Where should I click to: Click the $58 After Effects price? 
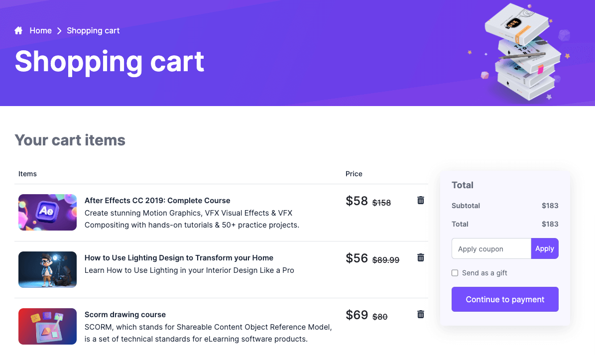(357, 201)
